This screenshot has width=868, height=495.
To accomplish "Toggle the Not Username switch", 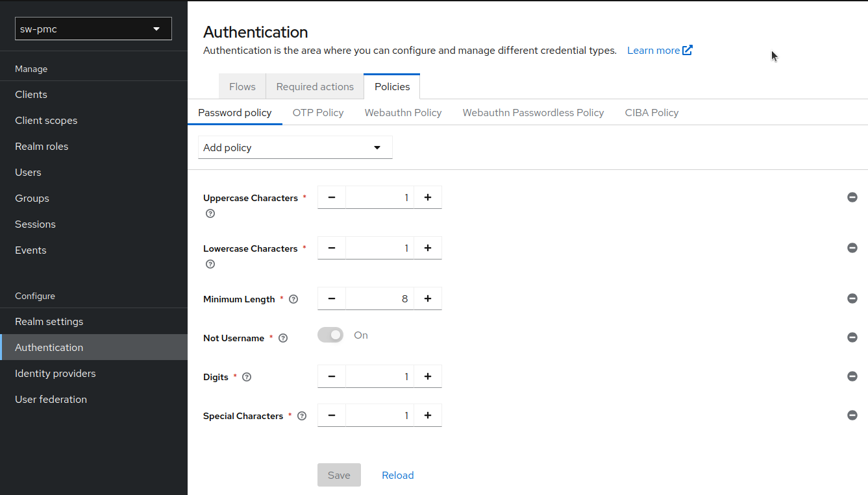I will [330, 335].
